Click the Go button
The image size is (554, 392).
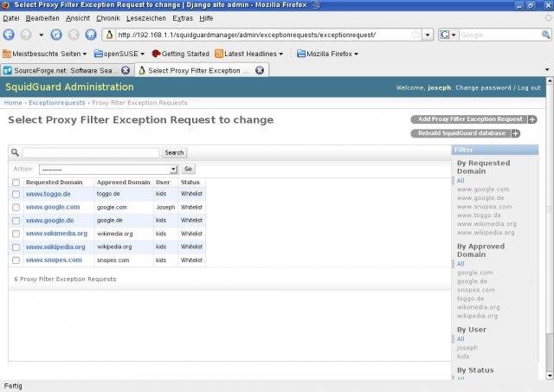189,169
